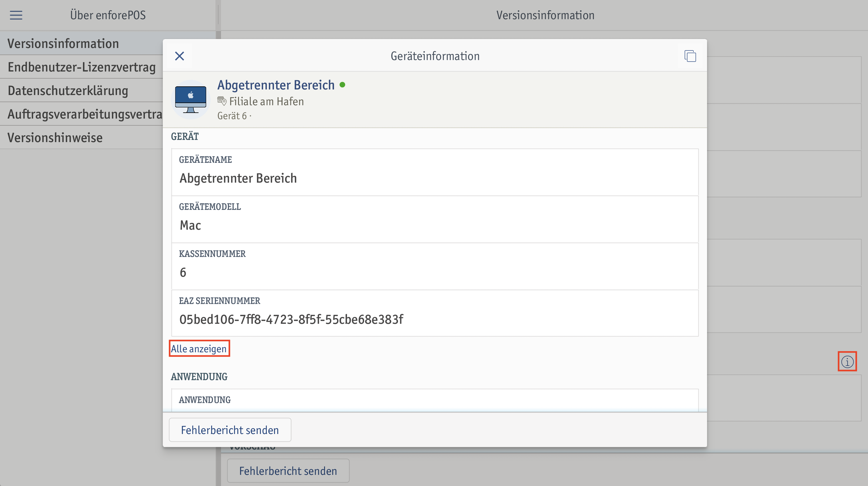868x486 pixels.
Task: Open the hamburger menu
Action: (x=16, y=15)
